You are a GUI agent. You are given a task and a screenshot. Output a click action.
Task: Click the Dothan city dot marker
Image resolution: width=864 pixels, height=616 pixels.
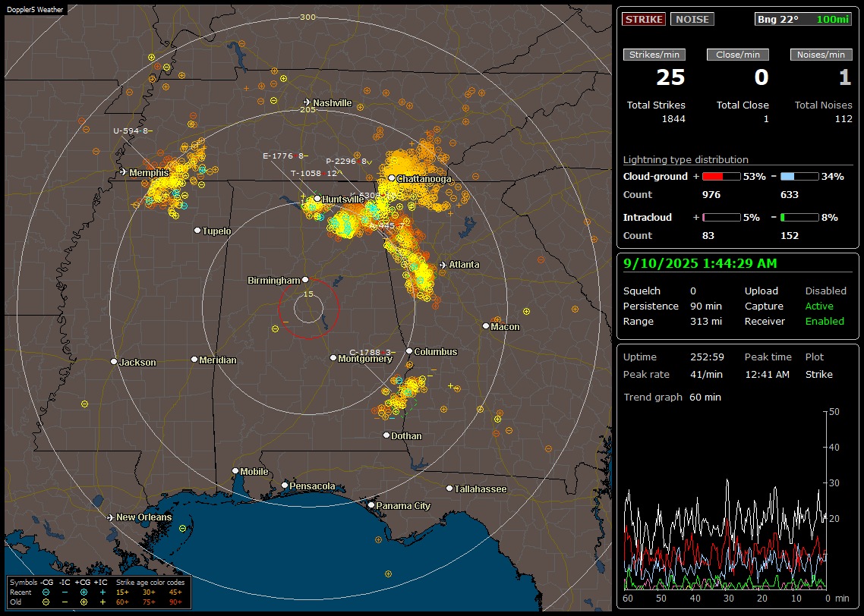pos(386,435)
